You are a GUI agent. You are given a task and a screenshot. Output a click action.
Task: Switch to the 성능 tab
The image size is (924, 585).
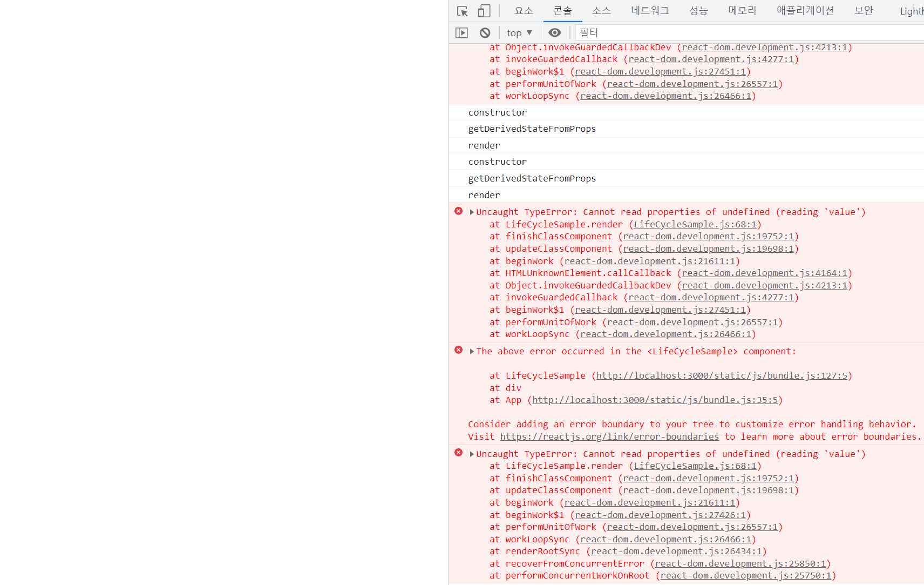[698, 11]
